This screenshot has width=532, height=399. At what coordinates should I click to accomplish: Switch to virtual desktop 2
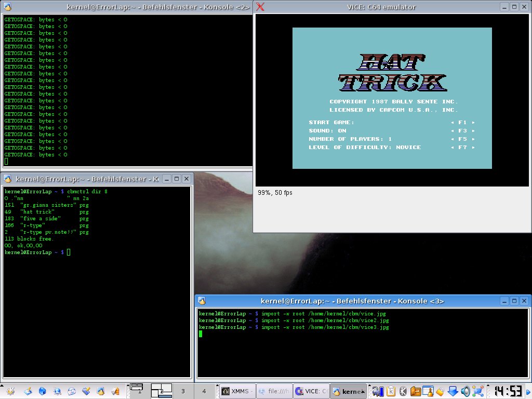162,391
